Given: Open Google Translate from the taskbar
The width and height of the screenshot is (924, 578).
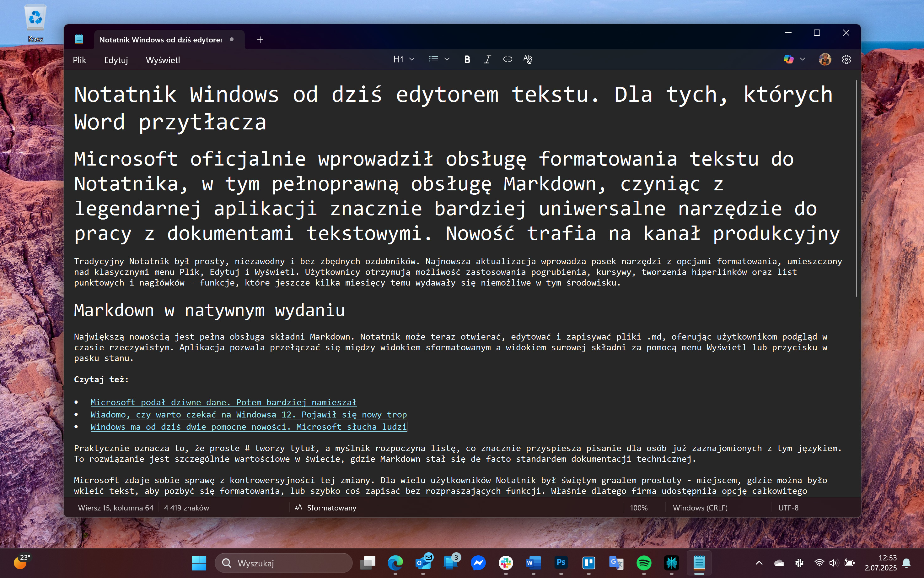Looking at the screenshot, I should point(616,563).
